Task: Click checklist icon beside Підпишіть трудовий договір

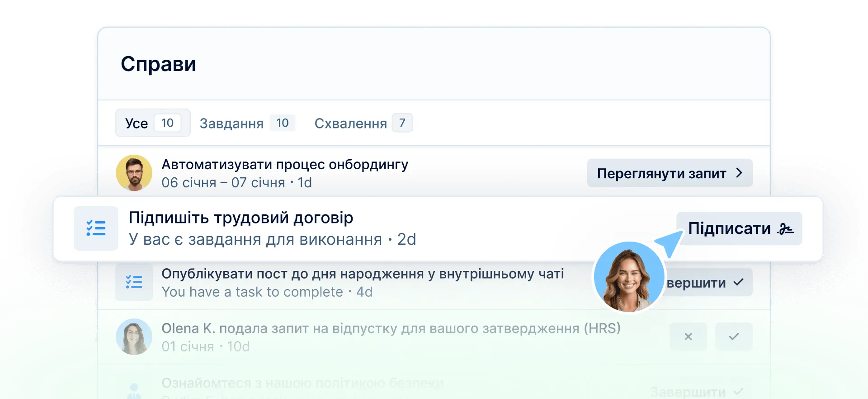Action: click(x=96, y=228)
